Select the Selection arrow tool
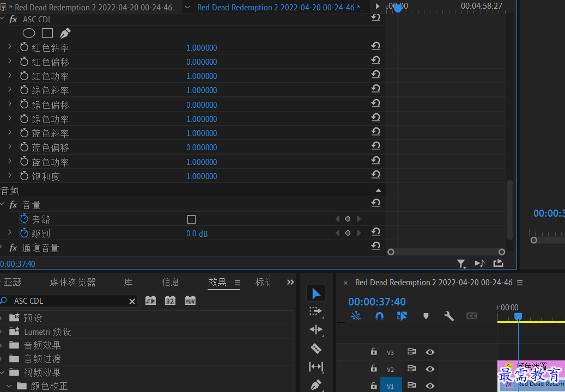This screenshot has height=392, width=565. coord(316,293)
